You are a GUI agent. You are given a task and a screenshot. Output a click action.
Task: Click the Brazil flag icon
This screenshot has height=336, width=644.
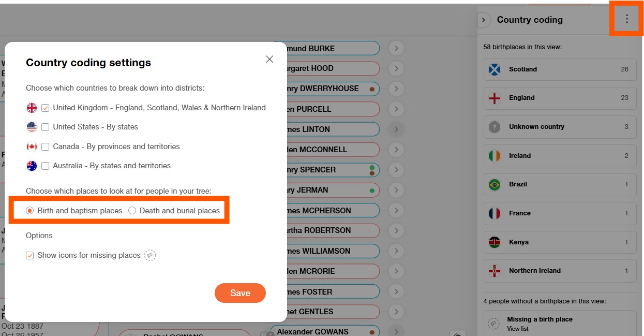point(495,184)
